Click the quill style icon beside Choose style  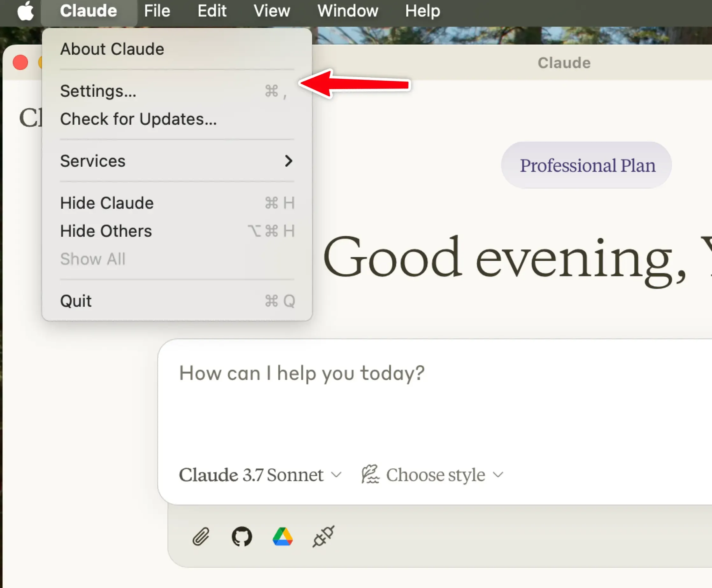click(371, 474)
